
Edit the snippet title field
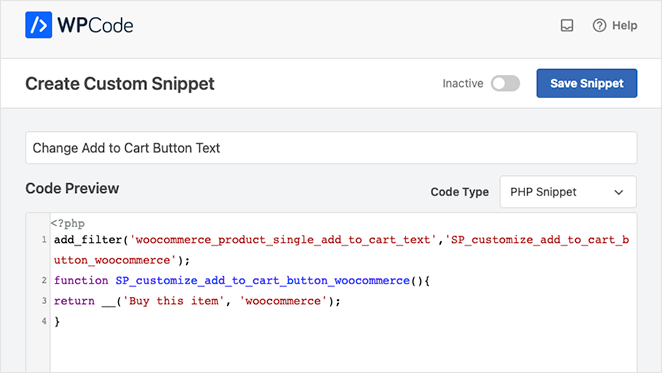(x=331, y=148)
